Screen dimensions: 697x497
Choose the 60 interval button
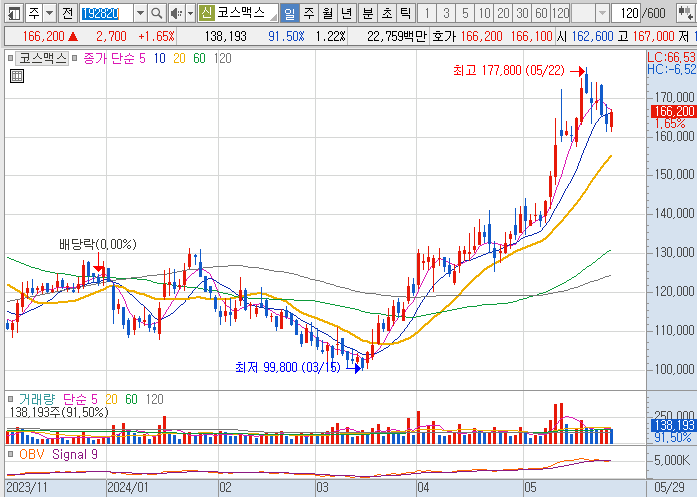pos(541,13)
